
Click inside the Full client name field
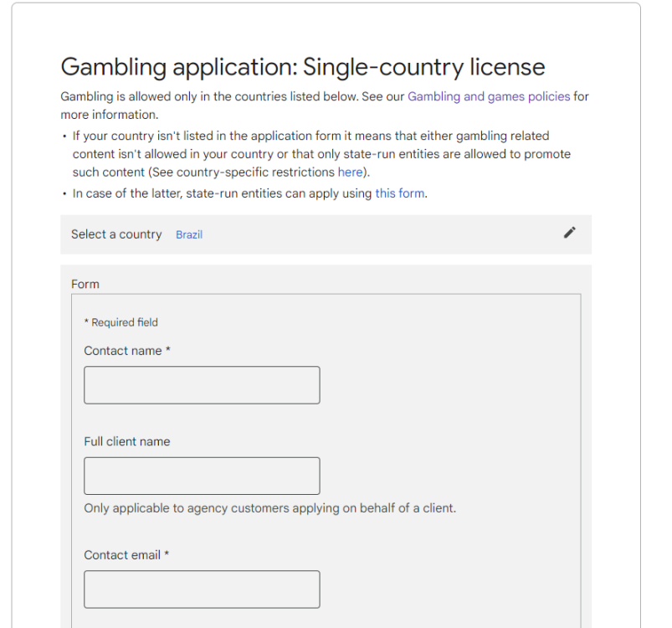click(x=202, y=476)
